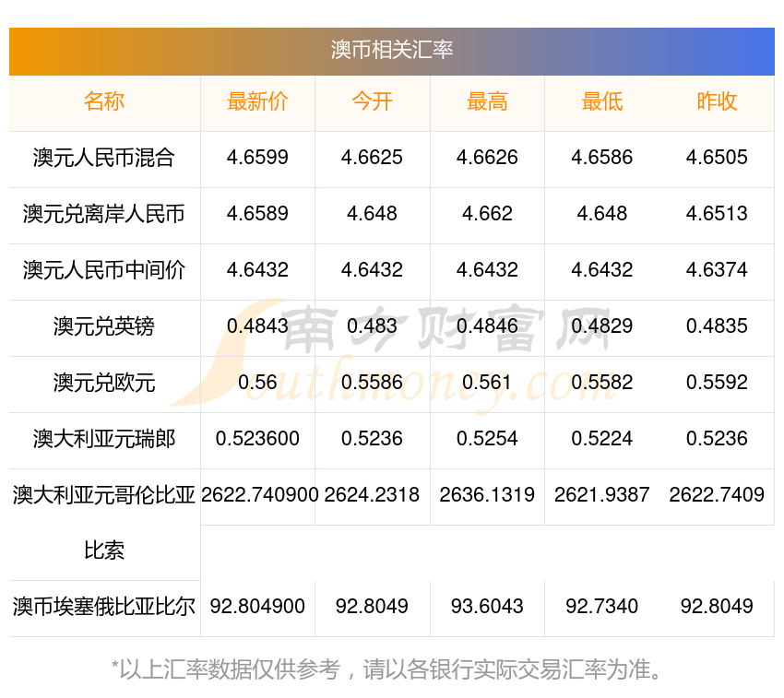Click 4.6432 in the 最新价 column
The height and width of the screenshot is (698, 784).
coord(257,270)
